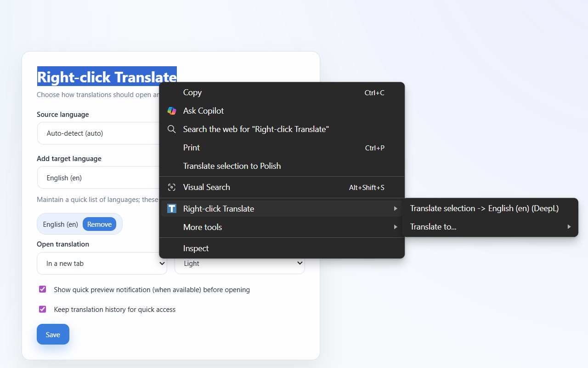Viewport: 588px width, 368px height.
Task: Click the Ctrl+C shortcut text
Action: pyautogui.click(x=374, y=93)
